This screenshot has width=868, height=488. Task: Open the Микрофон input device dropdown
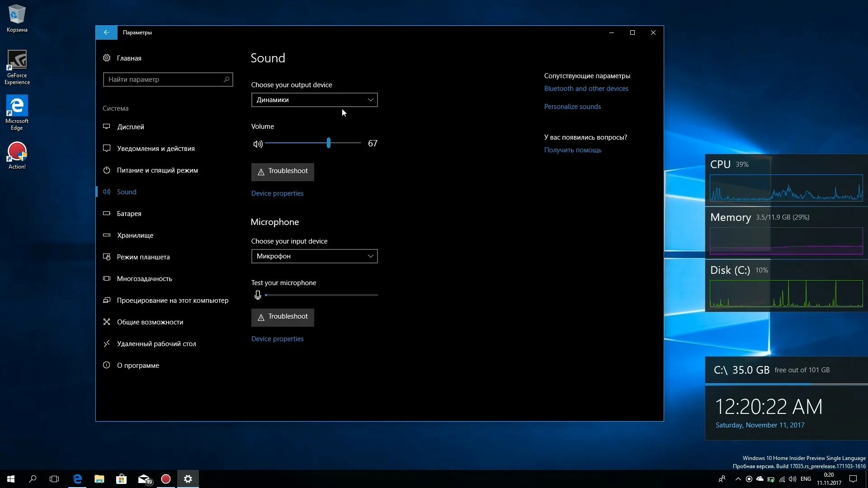pyautogui.click(x=314, y=256)
